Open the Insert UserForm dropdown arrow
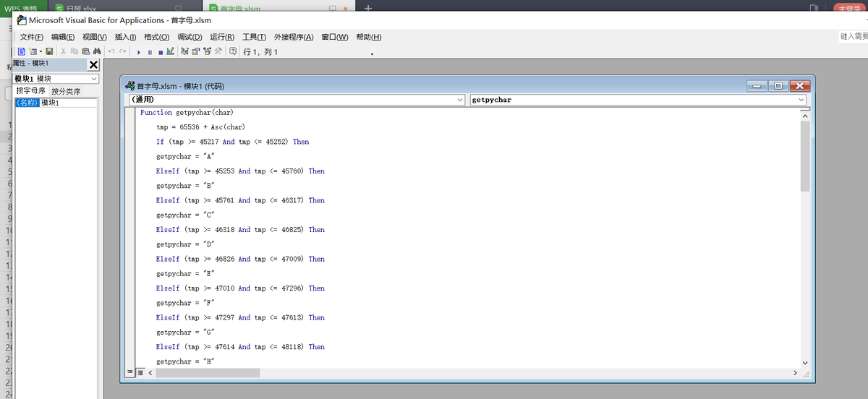 41,51
